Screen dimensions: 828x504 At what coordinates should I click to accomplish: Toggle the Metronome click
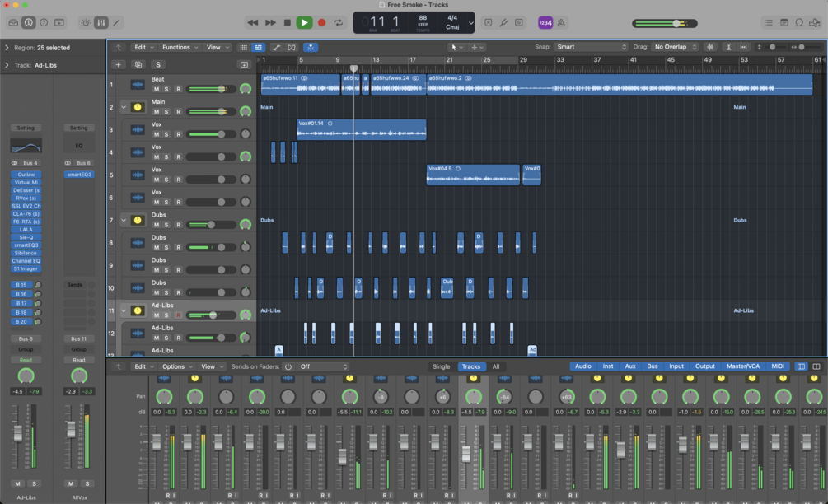pyautogui.click(x=561, y=23)
